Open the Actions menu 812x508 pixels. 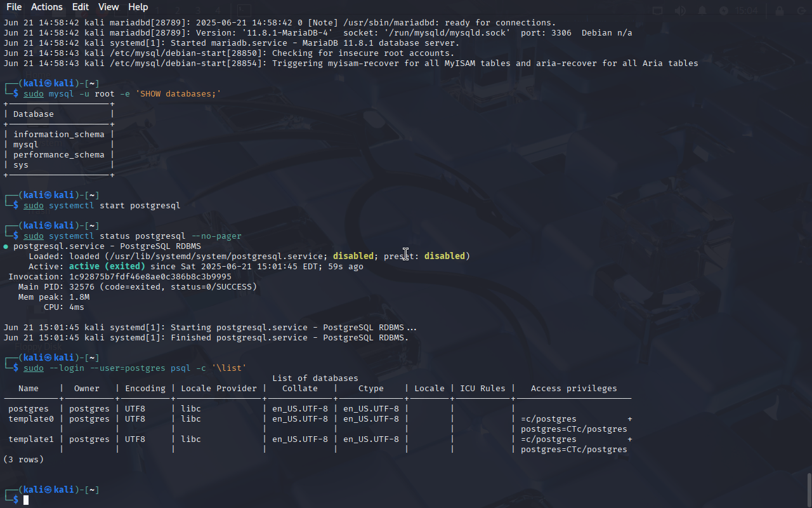pos(47,7)
